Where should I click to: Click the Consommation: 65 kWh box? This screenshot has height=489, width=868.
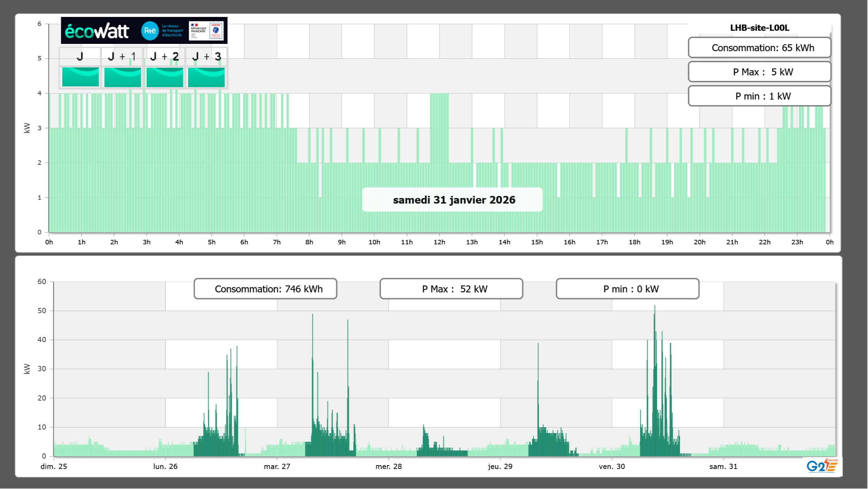click(x=759, y=48)
